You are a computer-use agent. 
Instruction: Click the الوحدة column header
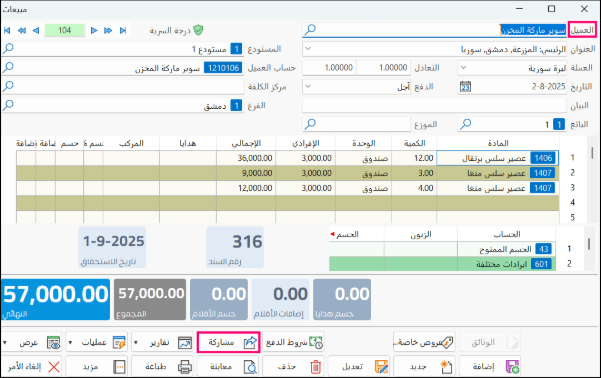pos(363,143)
